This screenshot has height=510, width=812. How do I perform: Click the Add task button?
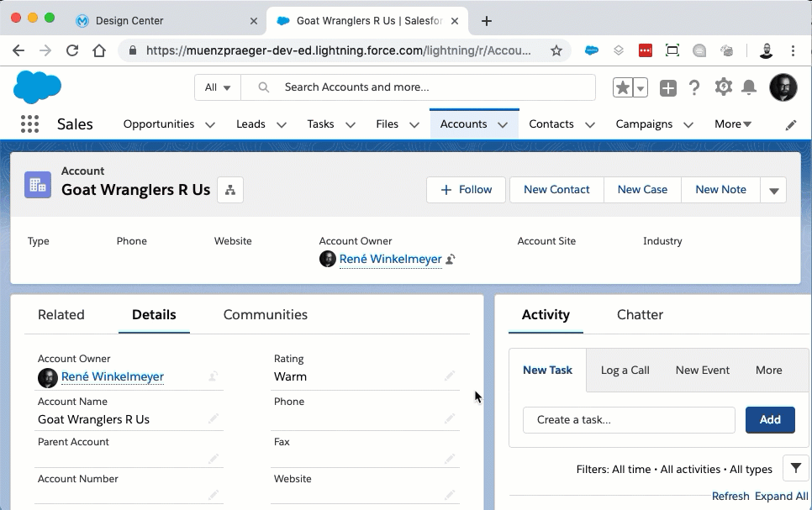770,419
